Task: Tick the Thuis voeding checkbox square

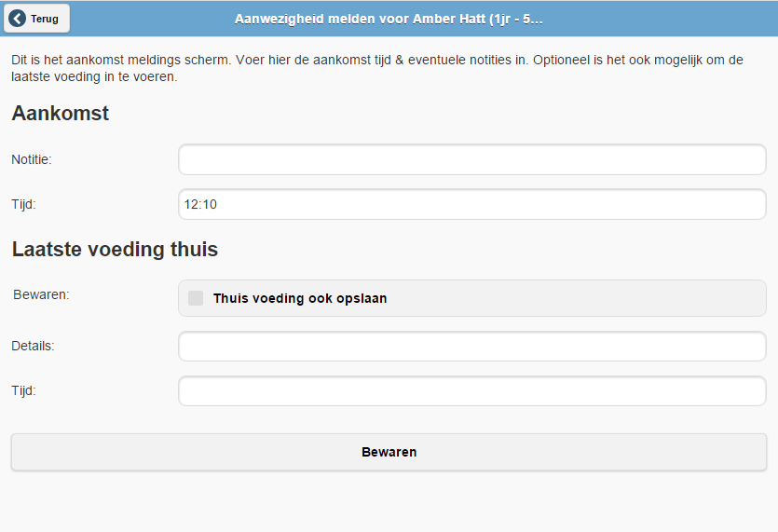Action: tap(196, 298)
